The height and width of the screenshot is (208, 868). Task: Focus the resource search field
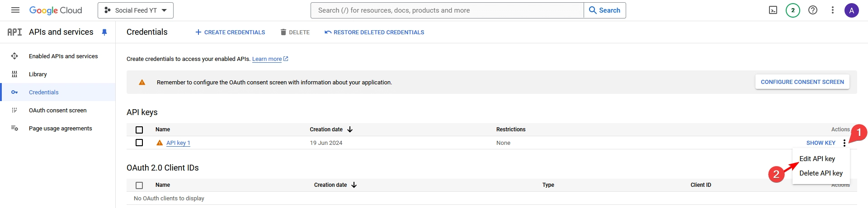click(447, 10)
